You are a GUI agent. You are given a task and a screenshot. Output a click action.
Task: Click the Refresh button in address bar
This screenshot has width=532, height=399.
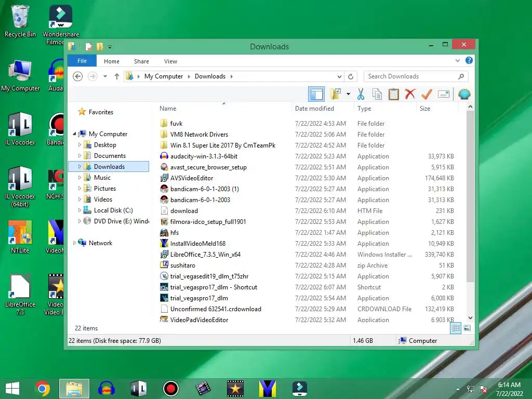351,77
